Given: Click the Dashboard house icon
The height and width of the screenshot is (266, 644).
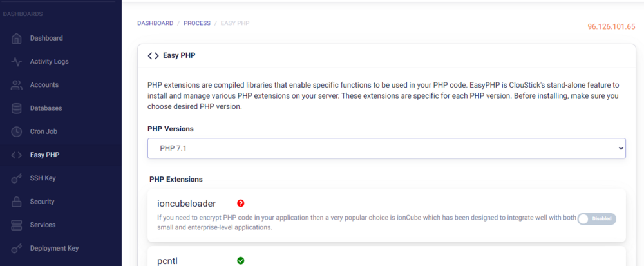Looking at the screenshot, I should pyautogui.click(x=17, y=38).
